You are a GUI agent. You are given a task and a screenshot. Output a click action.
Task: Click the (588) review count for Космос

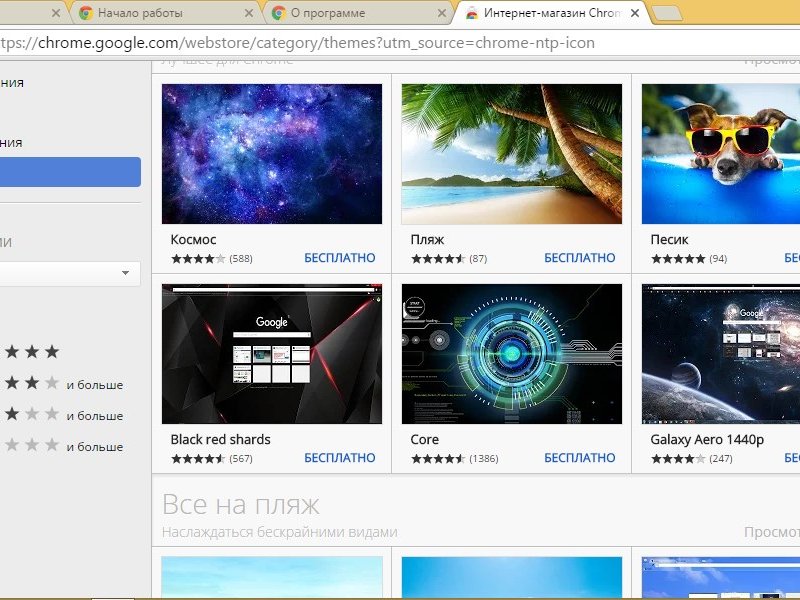point(241,259)
